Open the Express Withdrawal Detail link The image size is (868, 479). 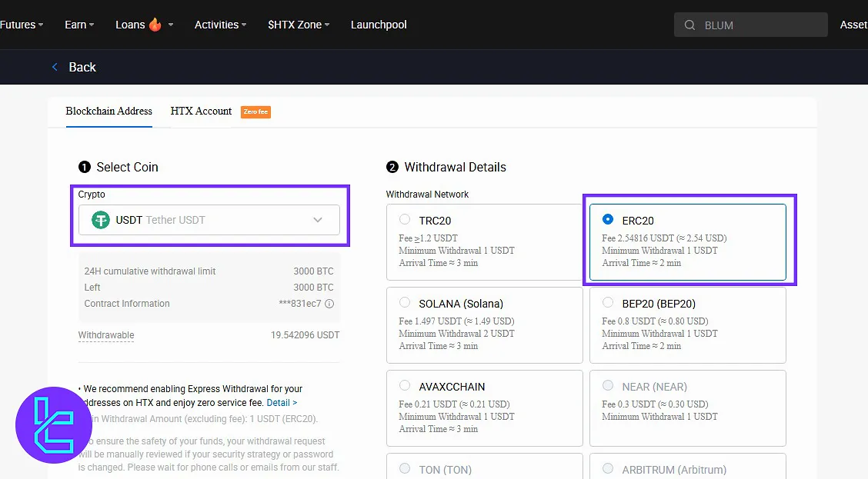282,403
